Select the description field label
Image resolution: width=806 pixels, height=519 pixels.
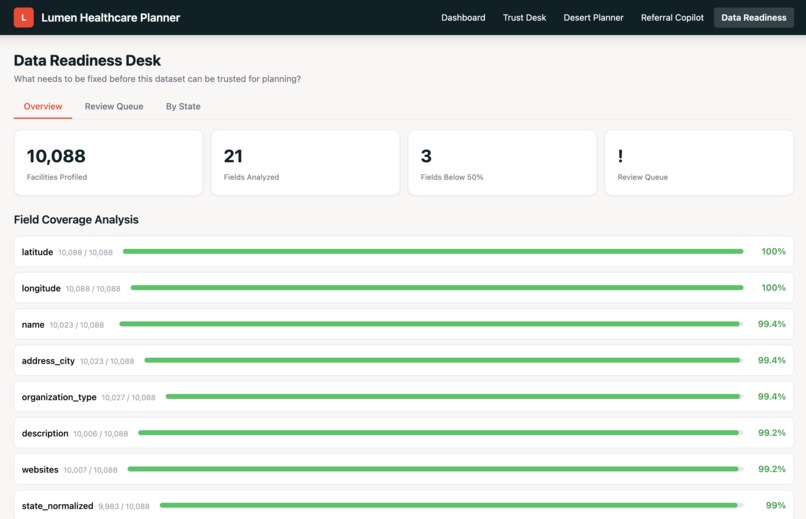45,433
